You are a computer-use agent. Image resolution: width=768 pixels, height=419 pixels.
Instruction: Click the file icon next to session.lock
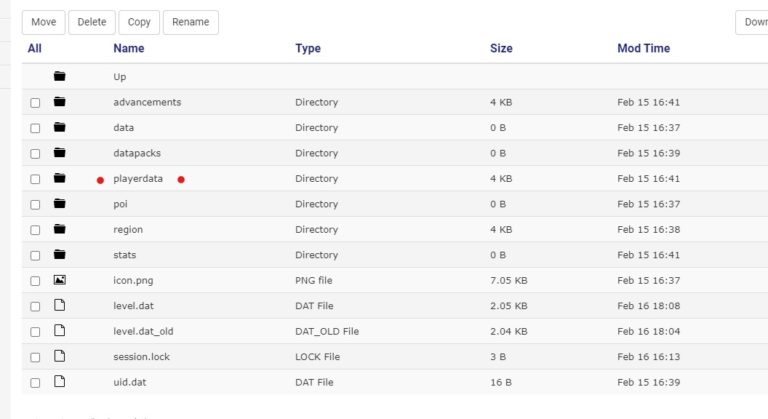tap(59, 356)
